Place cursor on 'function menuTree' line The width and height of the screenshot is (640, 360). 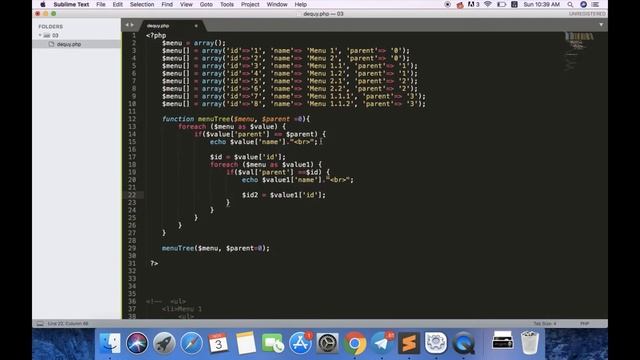236,119
